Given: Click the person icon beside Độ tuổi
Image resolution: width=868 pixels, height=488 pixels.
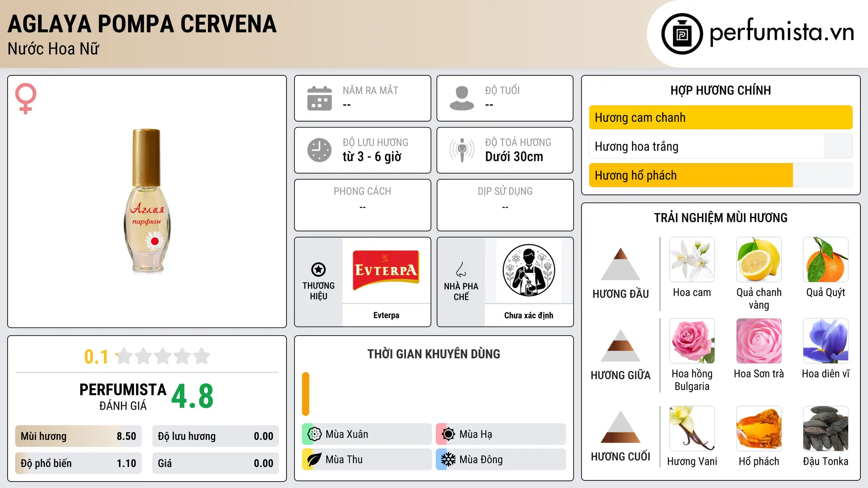Looking at the screenshot, I should click(x=462, y=98).
